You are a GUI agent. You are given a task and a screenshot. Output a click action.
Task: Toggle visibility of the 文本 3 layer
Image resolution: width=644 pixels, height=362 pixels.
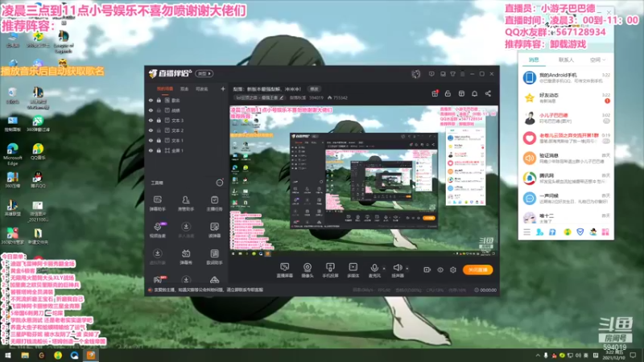pos(151,120)
